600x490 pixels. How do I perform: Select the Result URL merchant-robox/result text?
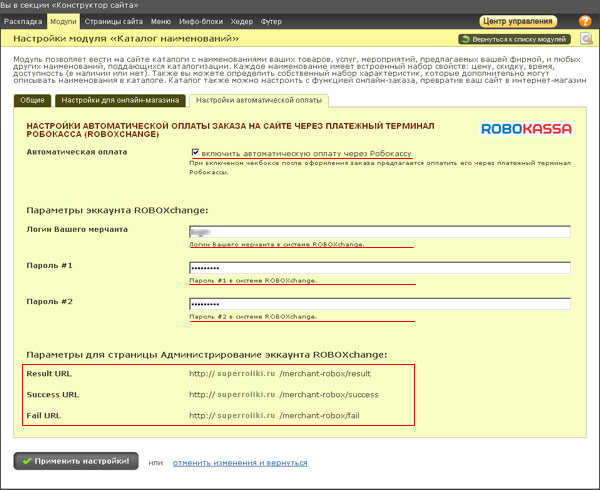pyautogui.click(x=280, y=374)
